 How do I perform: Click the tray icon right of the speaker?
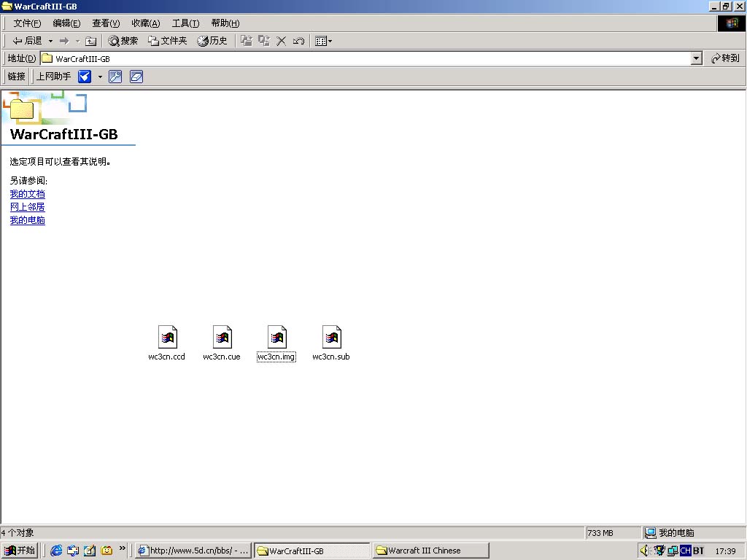(659, 551)
